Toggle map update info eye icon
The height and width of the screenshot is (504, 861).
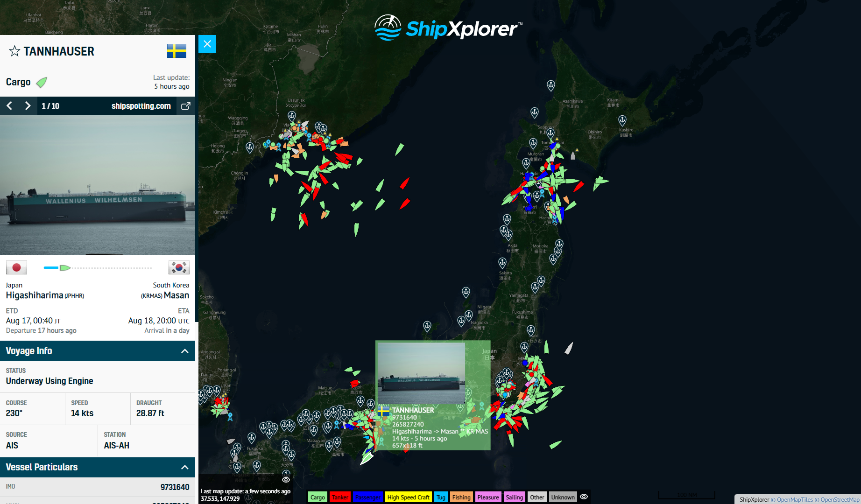click(286, 480)
